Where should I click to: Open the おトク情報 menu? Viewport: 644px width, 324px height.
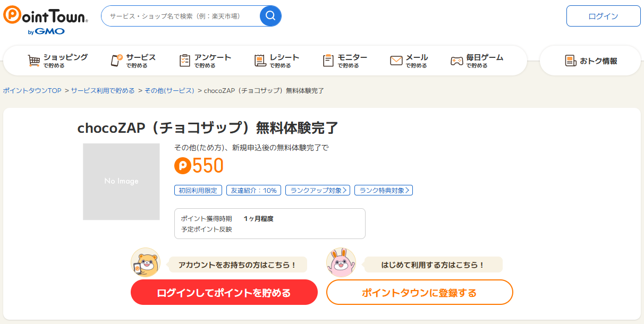[x=591, y=61]
